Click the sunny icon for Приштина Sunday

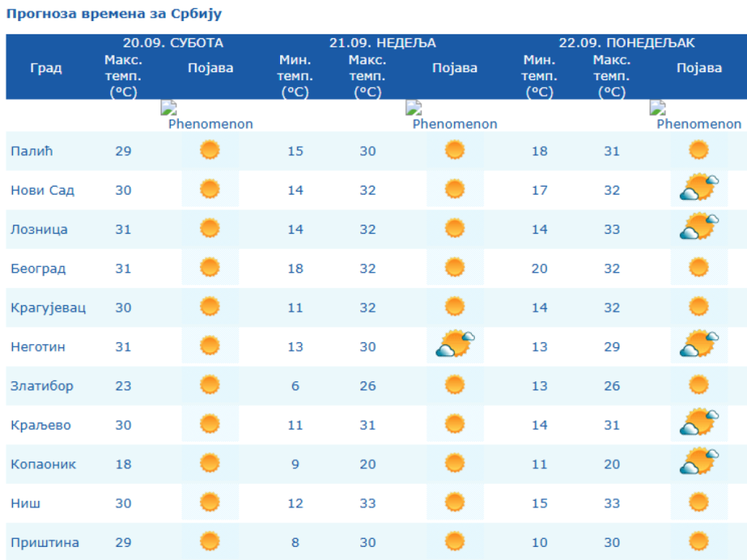[x=454, y=541]
